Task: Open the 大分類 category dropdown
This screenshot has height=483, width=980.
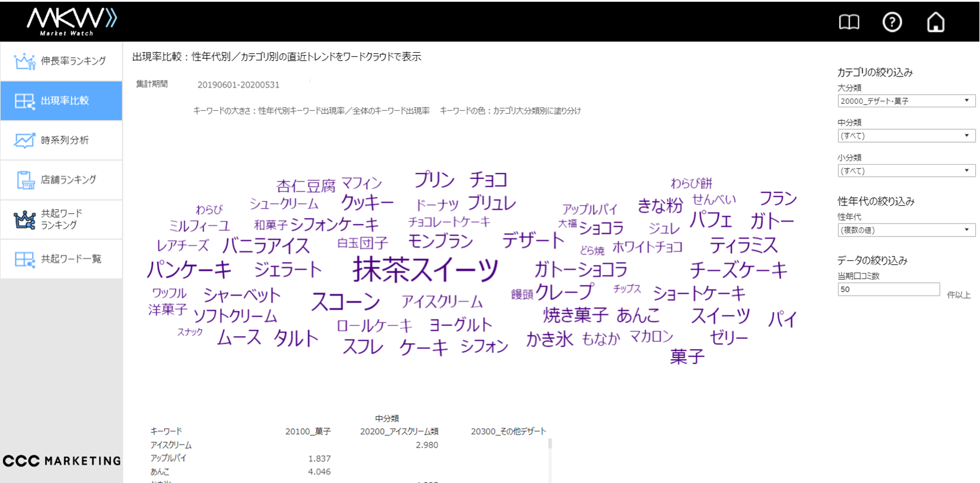Action: point(906,101)
